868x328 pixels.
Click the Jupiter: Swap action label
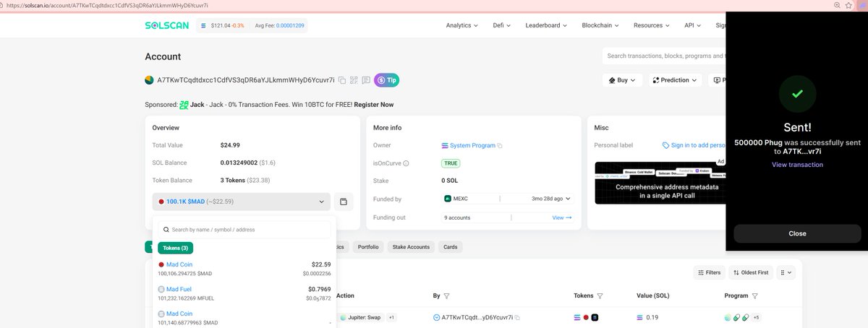[365, 317]
